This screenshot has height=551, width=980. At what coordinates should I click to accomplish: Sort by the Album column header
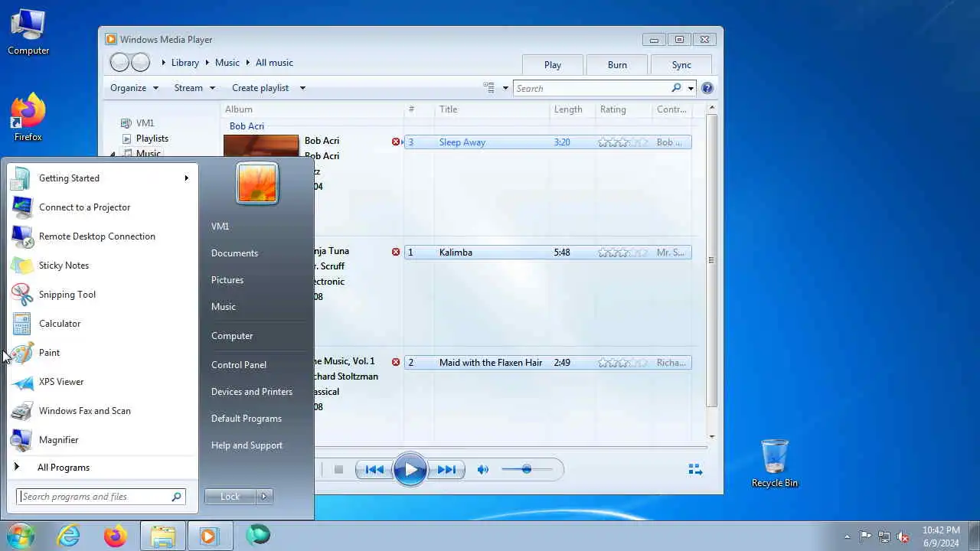point(239,109)
